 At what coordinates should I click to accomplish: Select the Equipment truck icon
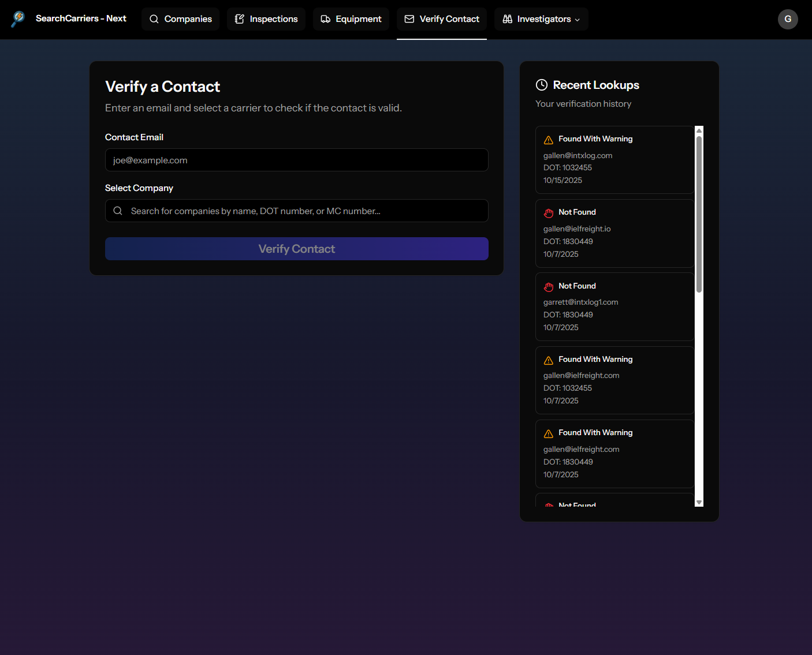324,18
